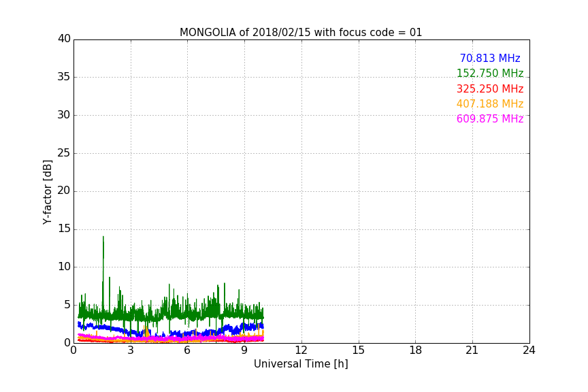Click x-axis tick label 9

coord(244,350)
